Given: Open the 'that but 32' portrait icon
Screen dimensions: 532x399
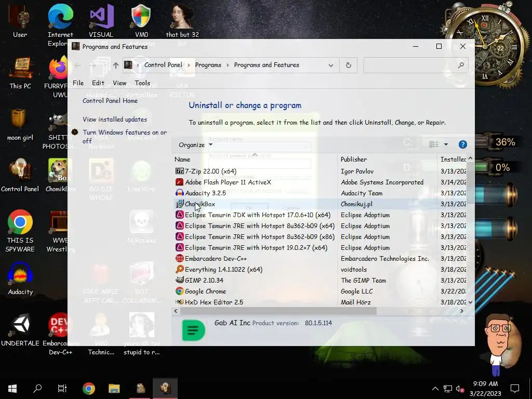Looking at the screenshot, I should (x=182, y=21).
